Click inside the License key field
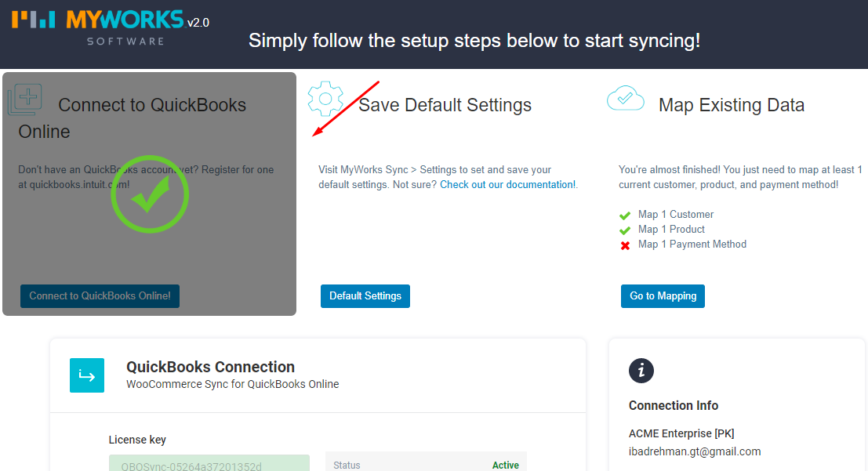This screenshot has height=471, width=868. [209, 465]
